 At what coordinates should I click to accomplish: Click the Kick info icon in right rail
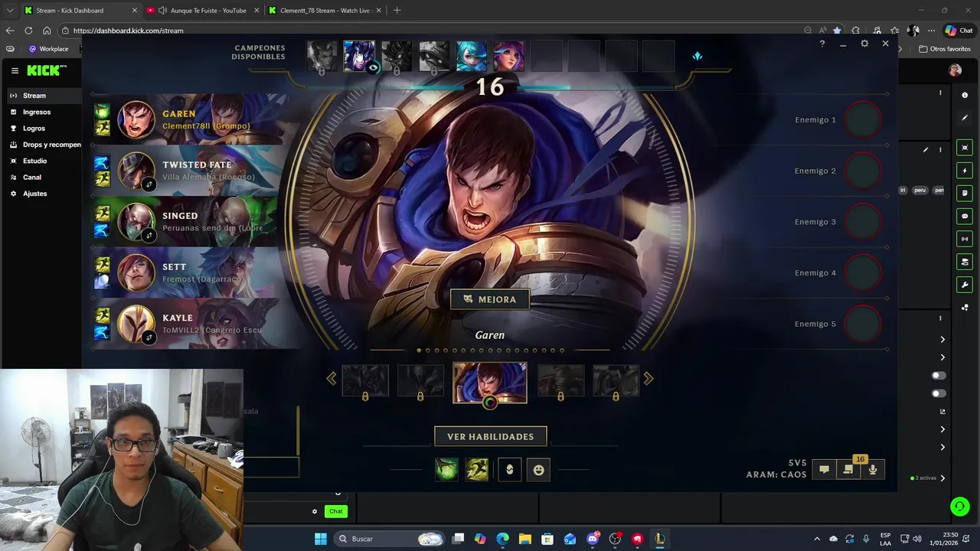(x=965, y=95)
